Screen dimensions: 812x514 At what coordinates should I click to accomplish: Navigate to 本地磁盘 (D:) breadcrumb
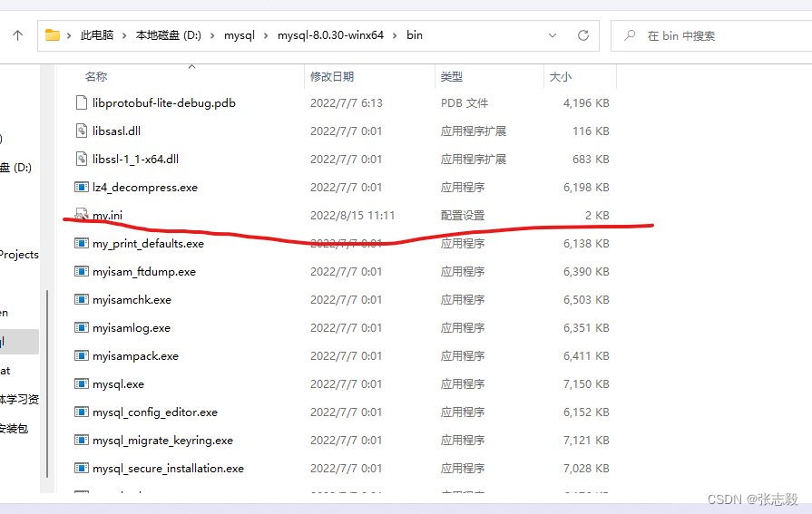point(169,35)
